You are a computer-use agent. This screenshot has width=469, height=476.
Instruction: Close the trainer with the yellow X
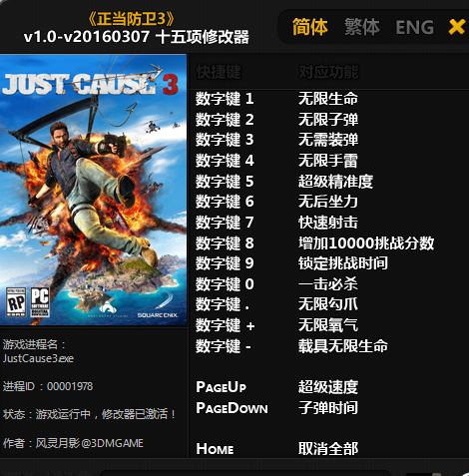pyautogui.click(x=456, y=27)
